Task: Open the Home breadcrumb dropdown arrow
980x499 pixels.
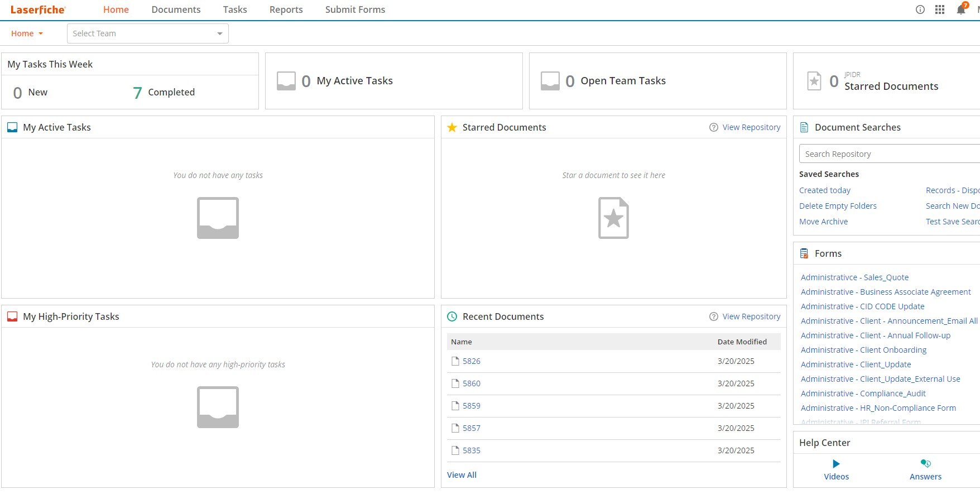Action: [x=41, y=33]
